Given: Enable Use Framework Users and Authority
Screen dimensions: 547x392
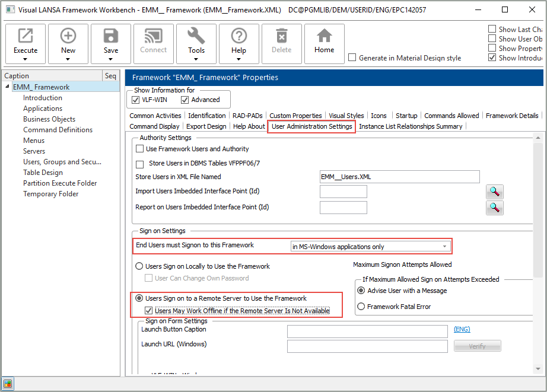Looking at the screenshot, I should (140, 149).
